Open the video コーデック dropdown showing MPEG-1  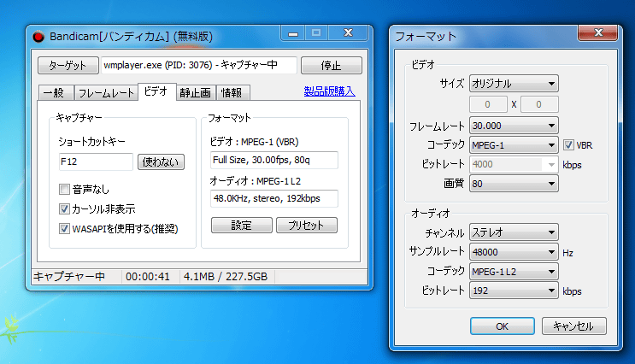click(514, 145)
